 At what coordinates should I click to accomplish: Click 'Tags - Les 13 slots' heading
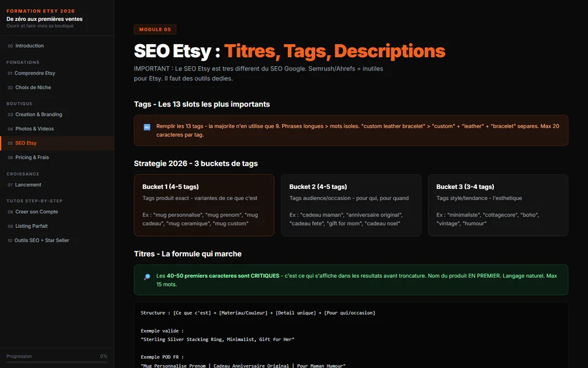tap(202, 104)
